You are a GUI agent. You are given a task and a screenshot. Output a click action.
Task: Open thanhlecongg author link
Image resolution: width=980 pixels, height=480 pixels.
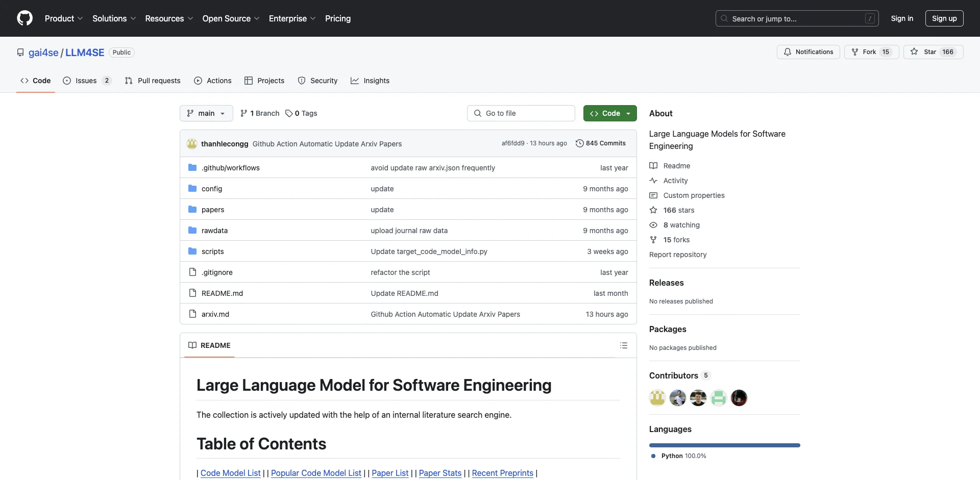[x=225, y=144]
